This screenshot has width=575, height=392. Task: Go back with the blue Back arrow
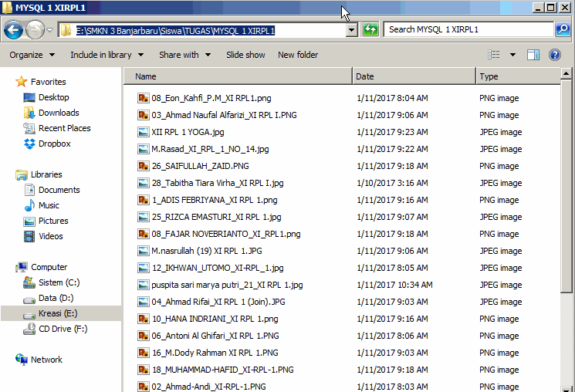14,30
